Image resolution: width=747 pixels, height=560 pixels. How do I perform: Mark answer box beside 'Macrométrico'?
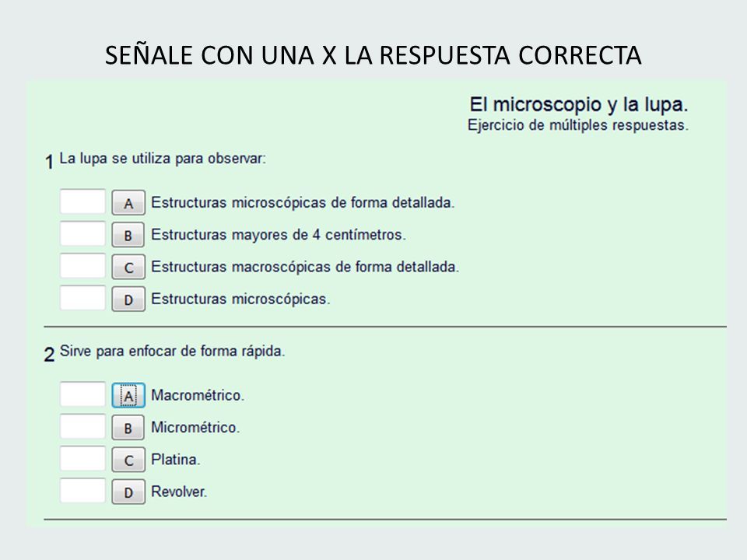pos(82,395)
